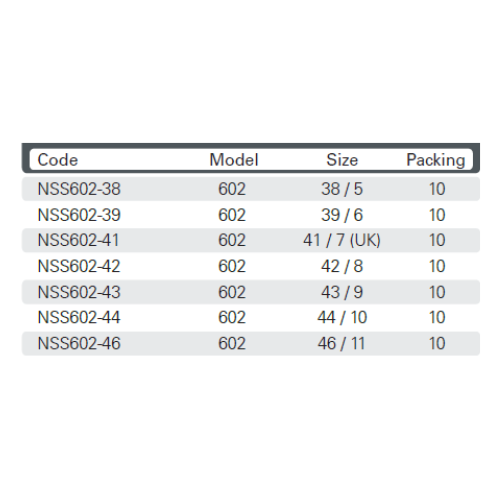Select the NSS602-41 code cell
The height and width of the screenshot is (500, 500).
[x=78, y=240]
